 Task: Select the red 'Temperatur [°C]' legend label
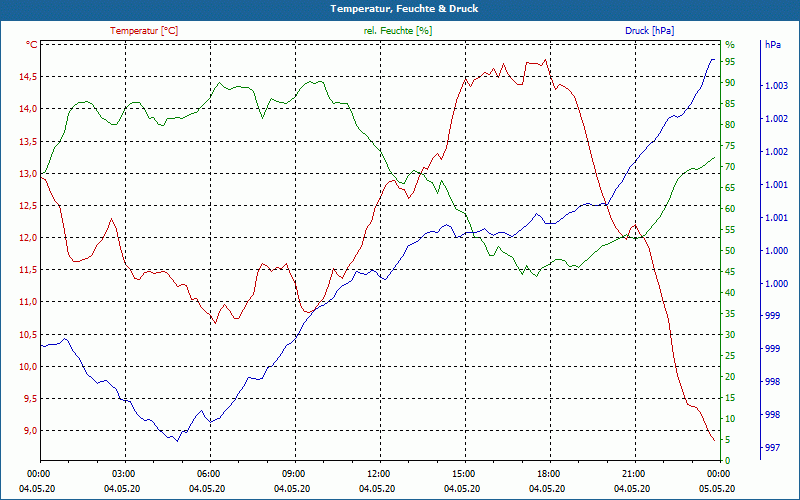pyautogui.click(x=144, y=31)
